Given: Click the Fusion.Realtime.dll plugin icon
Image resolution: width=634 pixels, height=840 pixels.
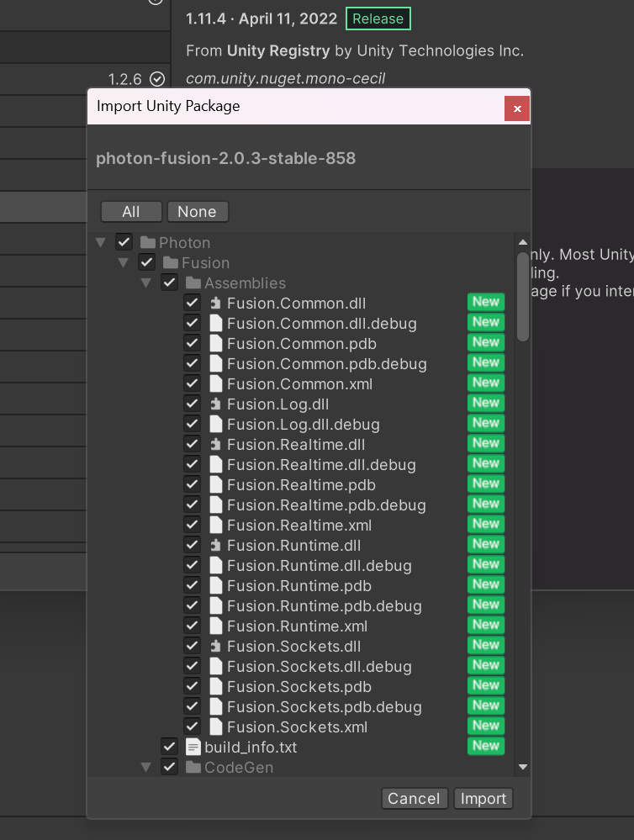Looking at the screenshot, I should (215, 445).
